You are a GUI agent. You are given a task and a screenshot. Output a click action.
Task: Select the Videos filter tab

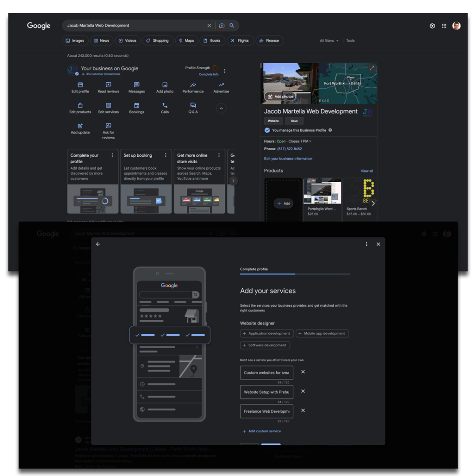(128, 41)
